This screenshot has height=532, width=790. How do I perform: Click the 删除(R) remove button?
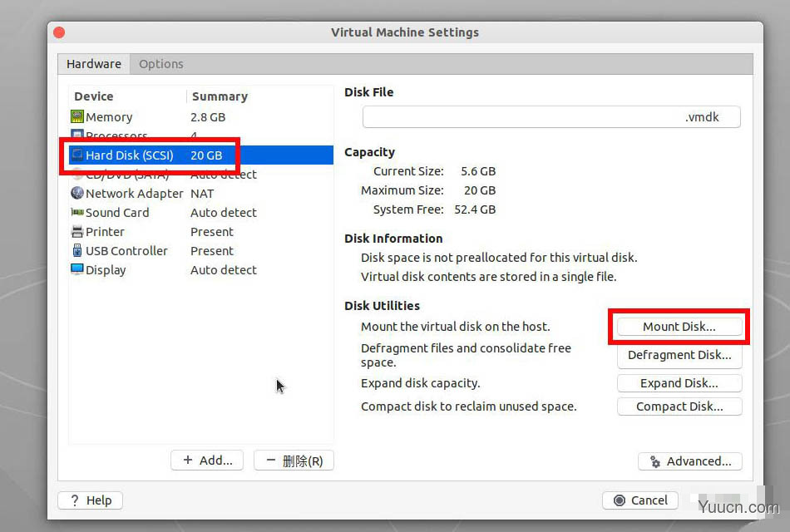point(294,460)
